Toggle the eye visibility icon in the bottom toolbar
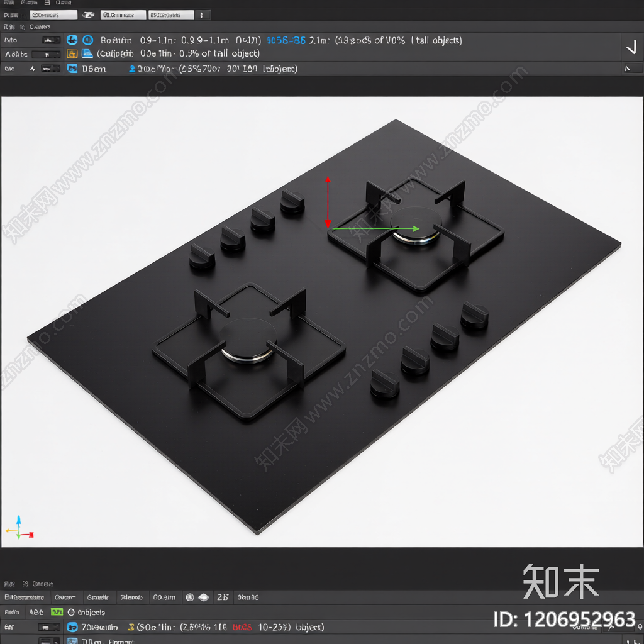This screenshot has height=644, width=644. click(203, 597)
